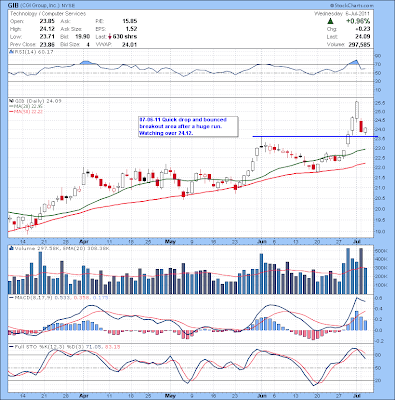Click the green up-triangle price change icon
Image resolution: width=395 pixels, height=400 pixels.
coord(330,21)
